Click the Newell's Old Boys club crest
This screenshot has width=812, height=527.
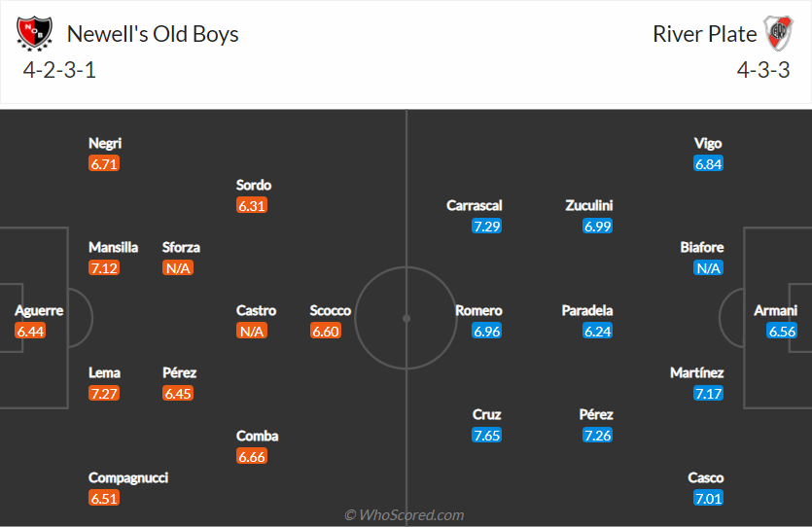click(x=35, y=34)
